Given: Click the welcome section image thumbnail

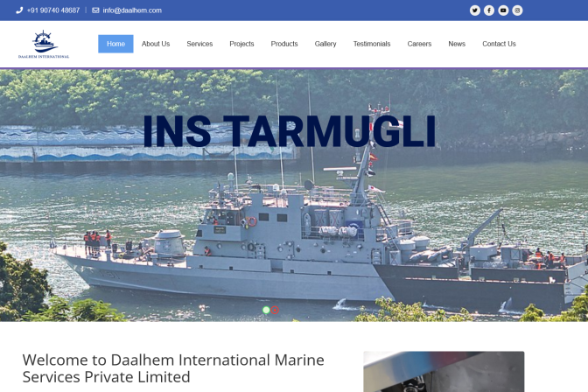Looking at the screenshot, I should pos(444,371).
